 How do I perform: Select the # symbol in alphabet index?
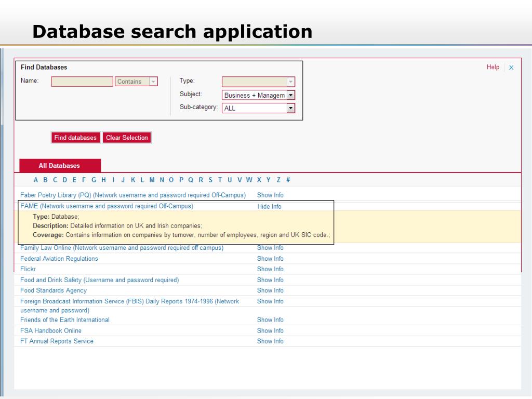288,180
